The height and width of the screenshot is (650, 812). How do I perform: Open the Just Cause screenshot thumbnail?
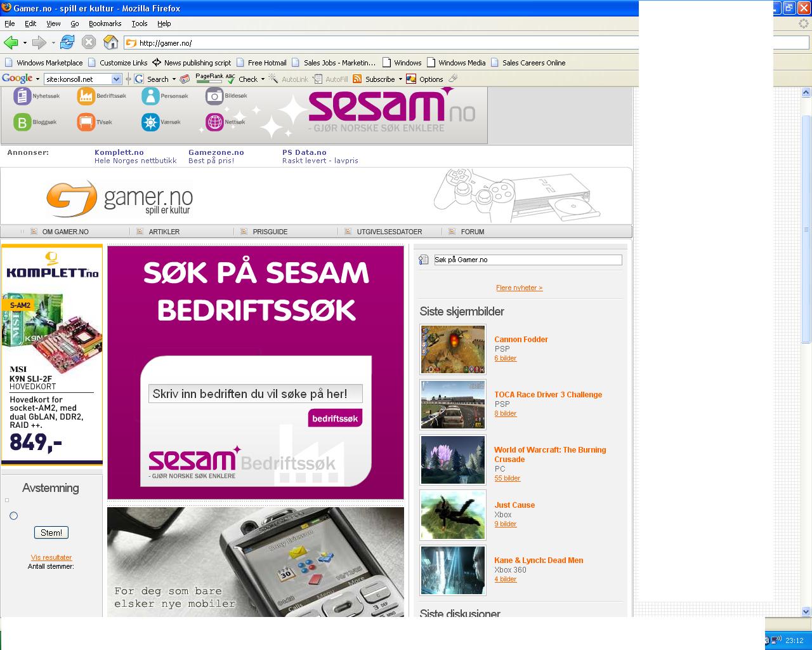pos(453,515)
